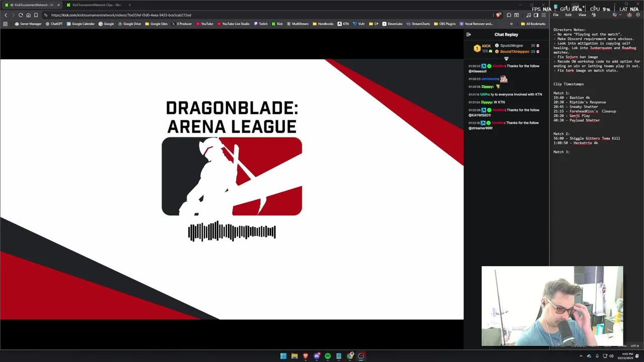The image size is (644, 362).
Task: Open Google Drive bookmark
Action: click(129, 24)
